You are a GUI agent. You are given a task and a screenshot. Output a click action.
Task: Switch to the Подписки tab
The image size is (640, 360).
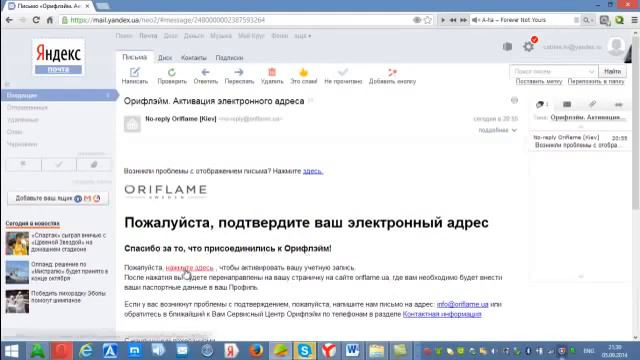(x=229, y=58)
